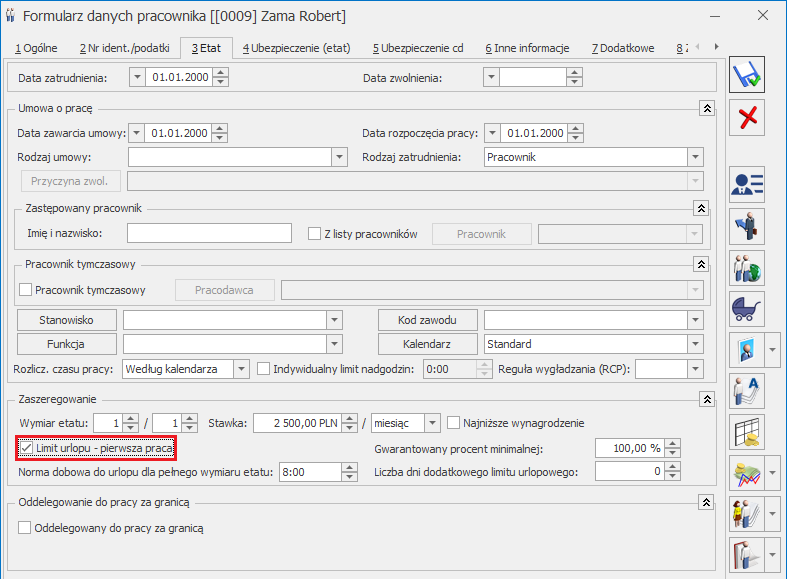Screen dimensions: 787x579
Task: Click the 'Data zwolnienia' date field
Action: (533, 77)
